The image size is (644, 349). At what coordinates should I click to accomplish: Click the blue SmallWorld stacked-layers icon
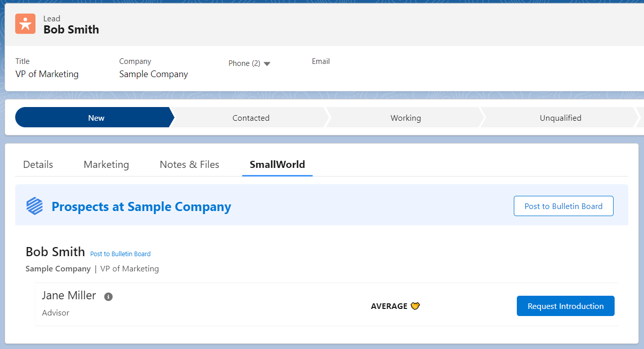pos(34,206)
